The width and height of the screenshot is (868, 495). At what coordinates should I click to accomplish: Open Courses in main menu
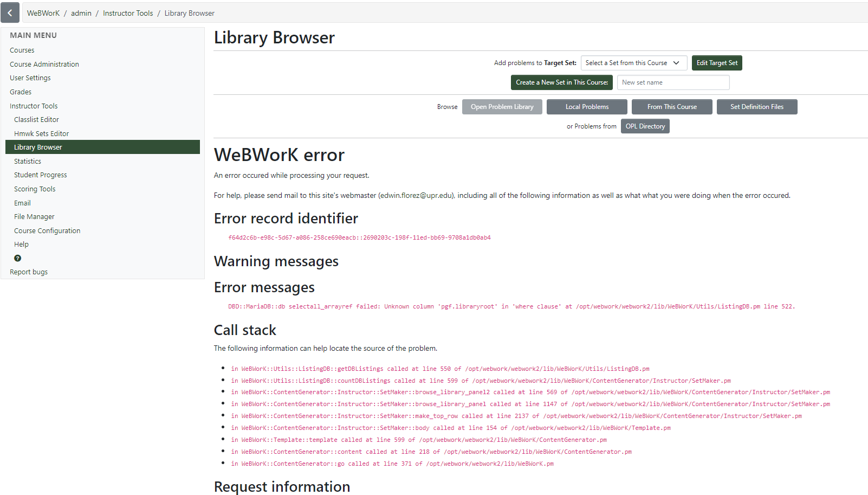point(22,50)
